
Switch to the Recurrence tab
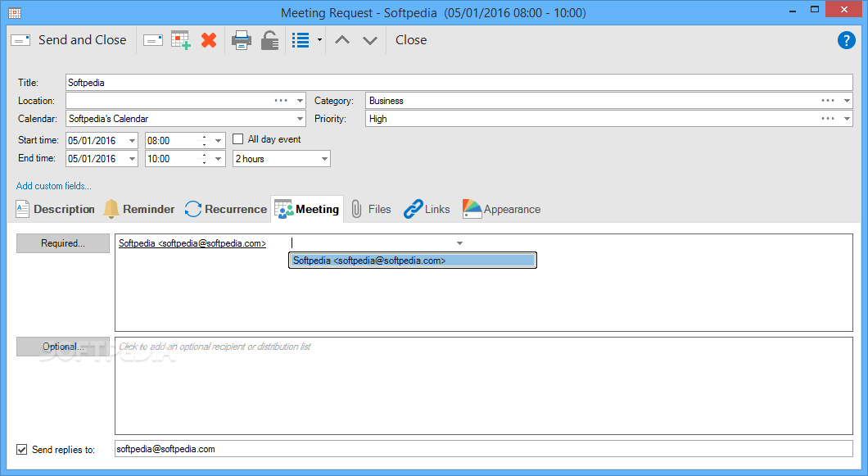(x=226, y=209)
